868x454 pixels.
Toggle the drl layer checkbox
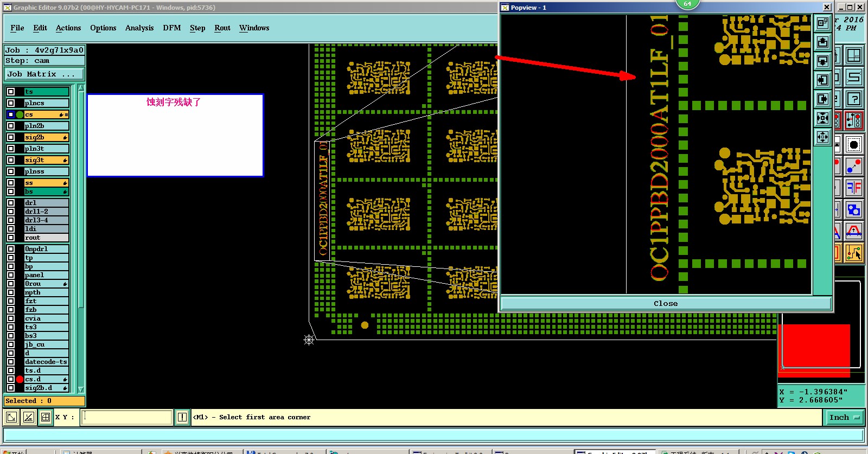pyautogui.click(x=11, y=203)
